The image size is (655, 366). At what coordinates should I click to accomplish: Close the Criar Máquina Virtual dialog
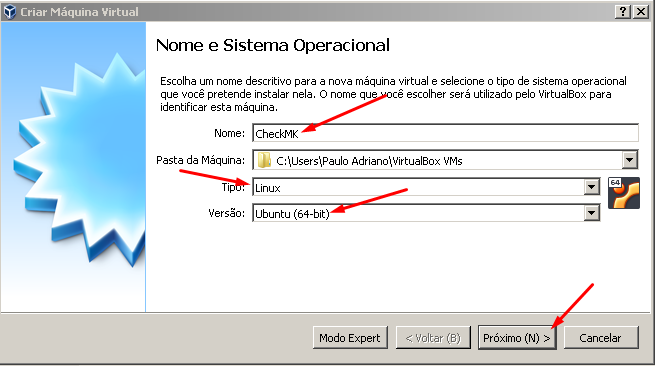pyautogui.click(x=641, y=12)
